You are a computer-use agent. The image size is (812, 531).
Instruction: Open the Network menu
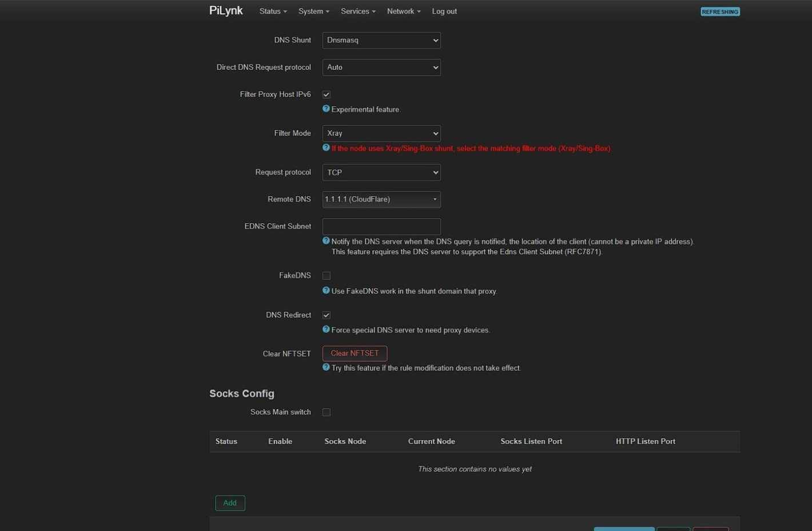click(403, 11)
